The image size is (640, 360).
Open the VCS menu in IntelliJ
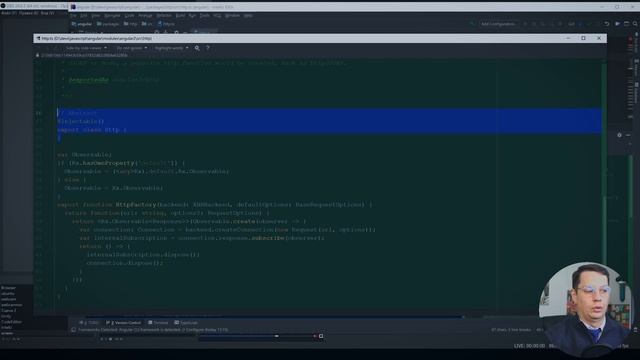point(217,16)
